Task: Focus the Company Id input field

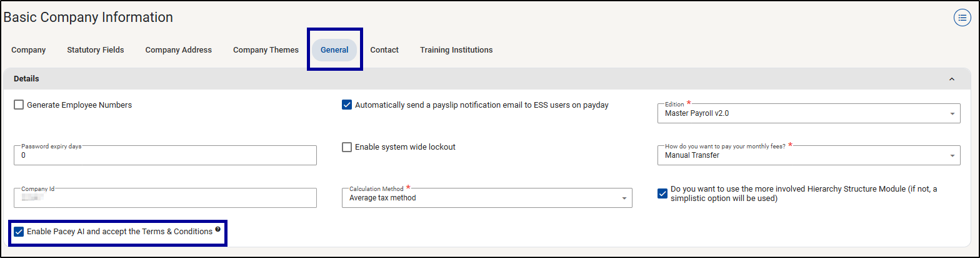Action: [165, 198]
